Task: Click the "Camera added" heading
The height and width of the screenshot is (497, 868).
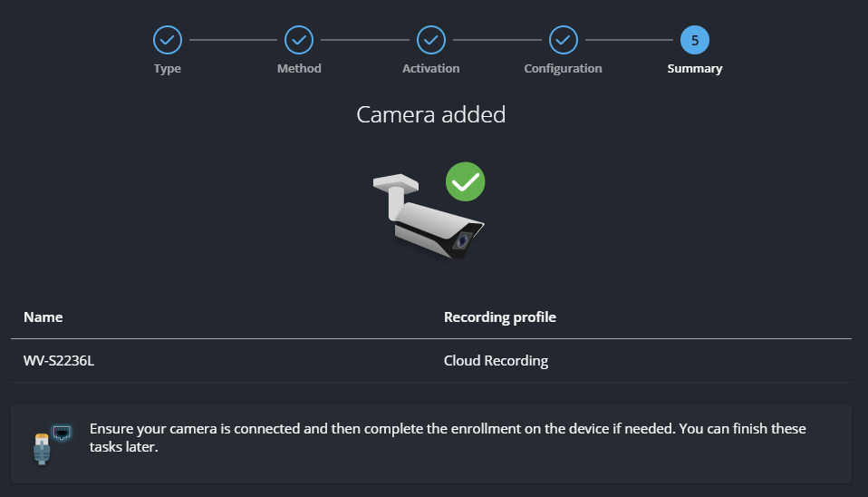Action: (431, 115)
